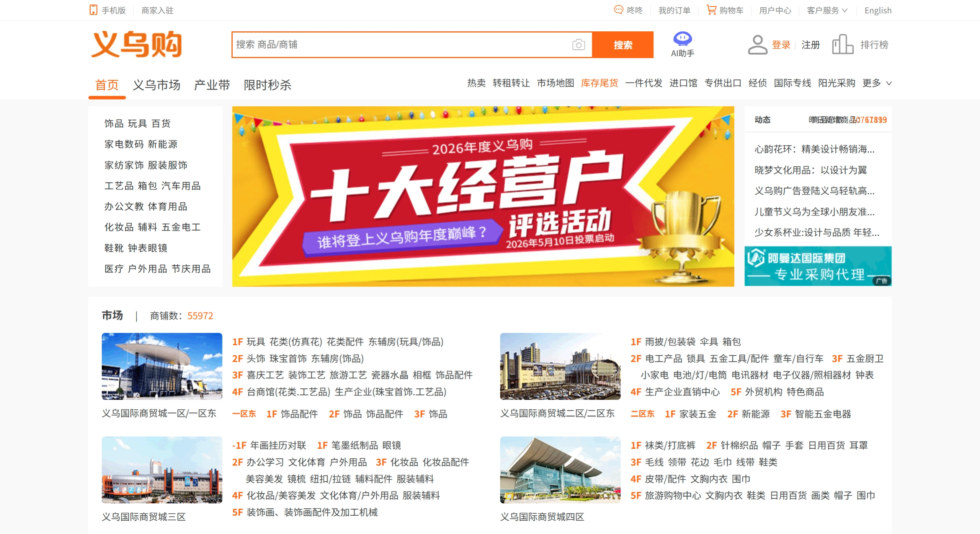Open 我的订单 link
980x534 pixels.
(674, 10)
